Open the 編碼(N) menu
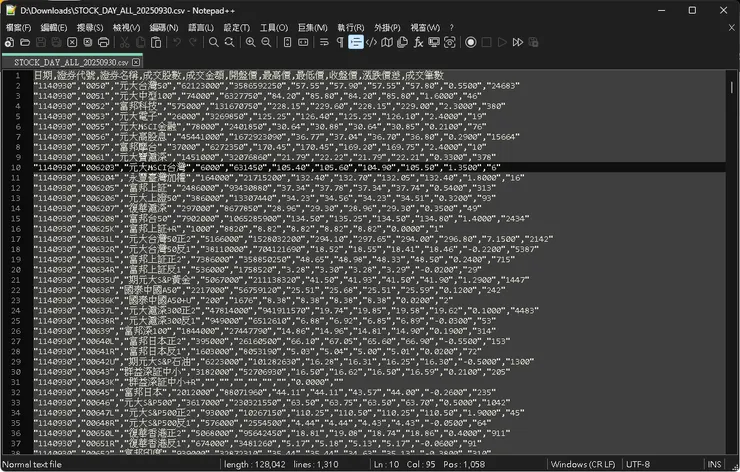Image resolution: width=740 pixels, height=472 pixels. [x=164, y=27]
